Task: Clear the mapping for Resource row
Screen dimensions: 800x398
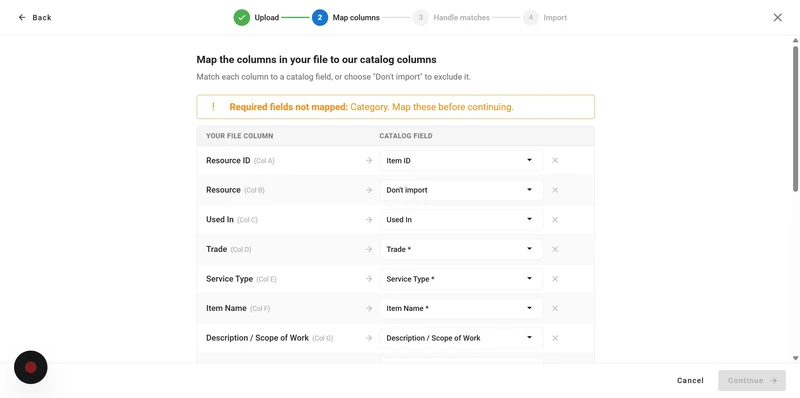Action: tap(555, 190)
